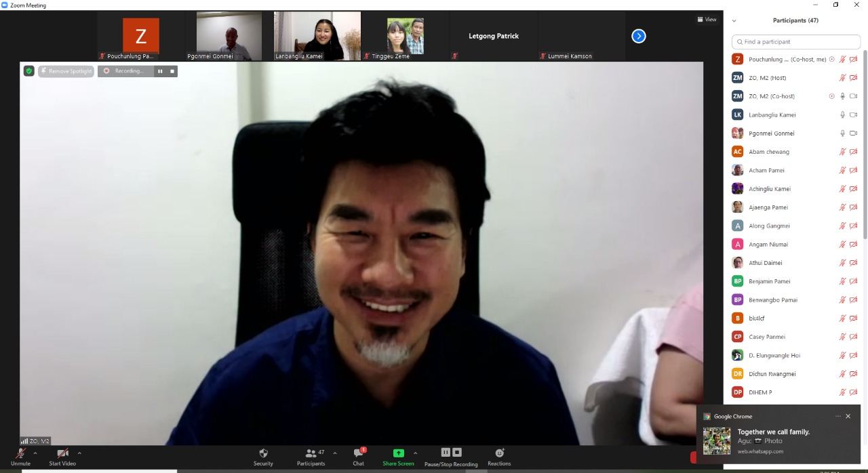This screenshot has height=473, width=868.
Task: Turn on camera with Start Video
Action: [62, 453]
